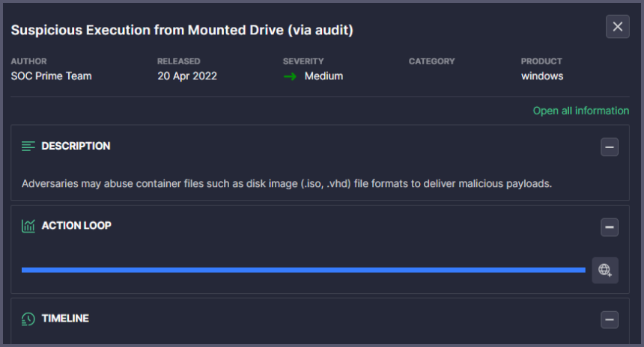
Task: Click the globe icon button
Action: 605,270
